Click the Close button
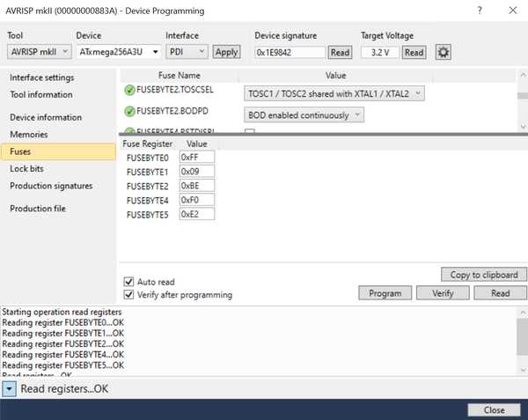 click(494, 410)
